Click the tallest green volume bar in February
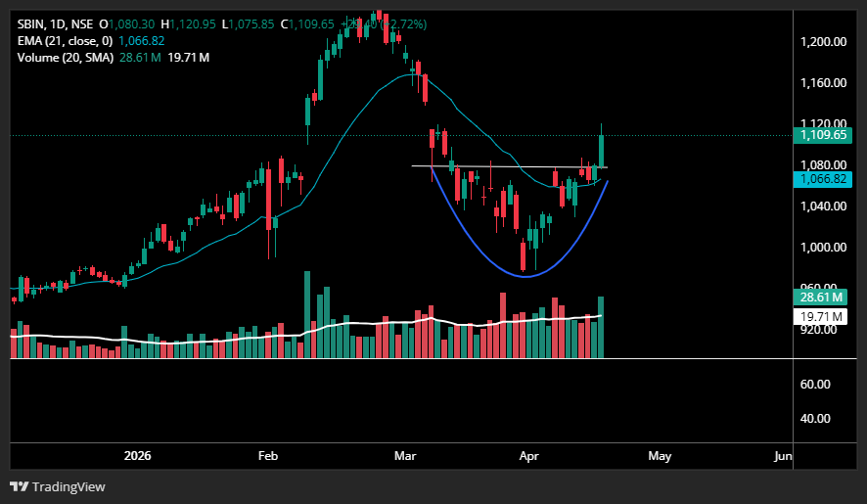 (x=307, y=314)
